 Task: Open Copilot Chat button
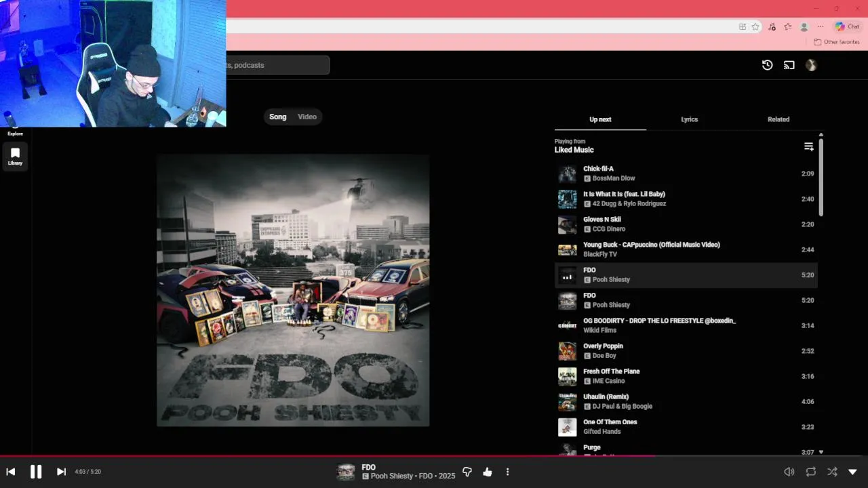pyautogui.click(x=848, y=26)
